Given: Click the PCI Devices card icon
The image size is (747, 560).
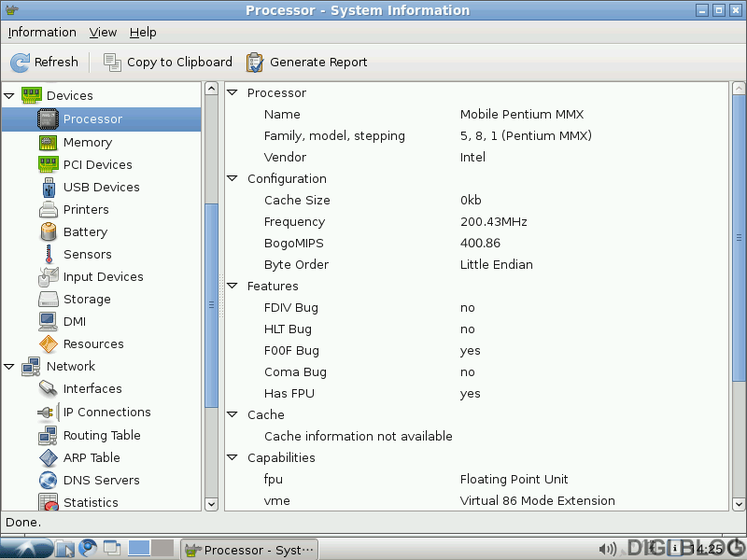Looking at the screenshot, I should tap(49, 164).
